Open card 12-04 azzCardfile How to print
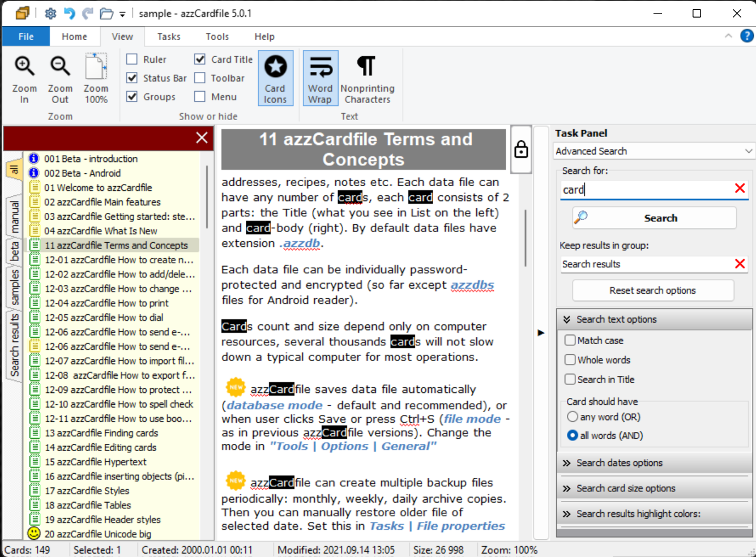Viewport: 756px width, 557px height. (x=106, y=303)
